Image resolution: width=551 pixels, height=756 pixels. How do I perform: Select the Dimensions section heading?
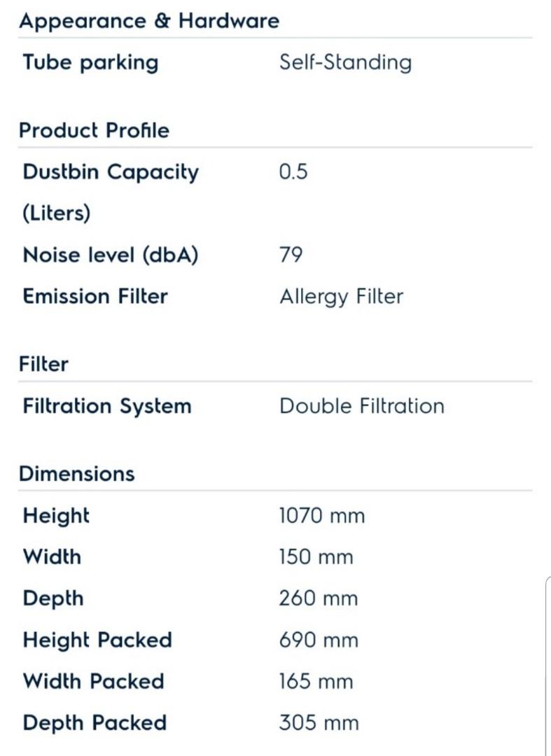[x=76, y=474]
